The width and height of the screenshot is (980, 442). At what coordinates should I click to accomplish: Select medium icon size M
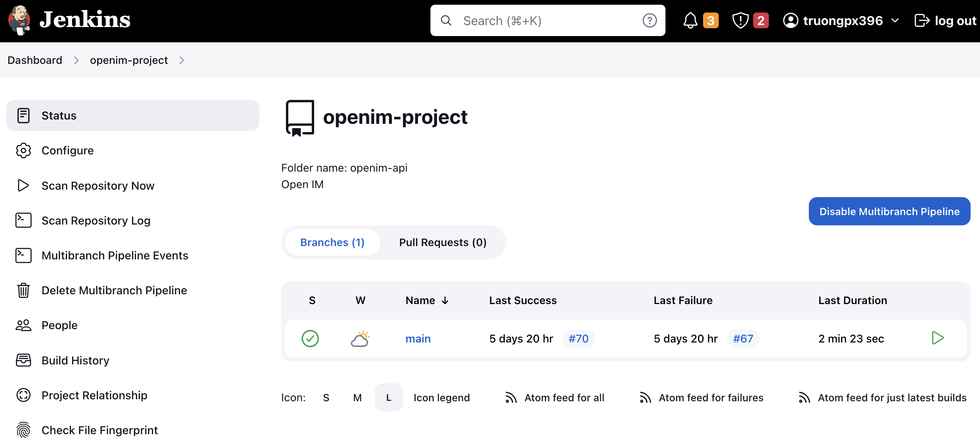pos(357,398)
